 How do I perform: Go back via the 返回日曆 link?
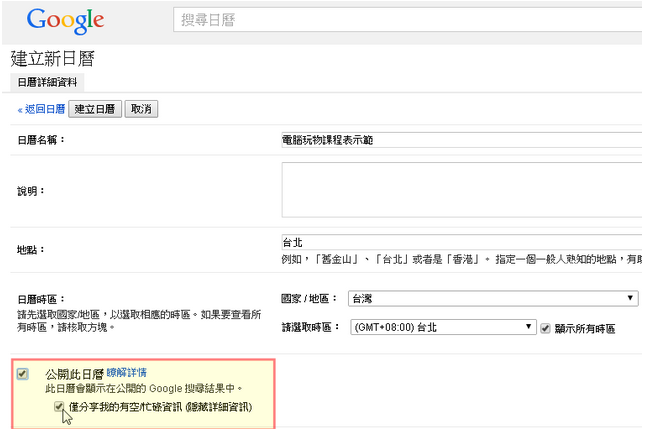41,109
